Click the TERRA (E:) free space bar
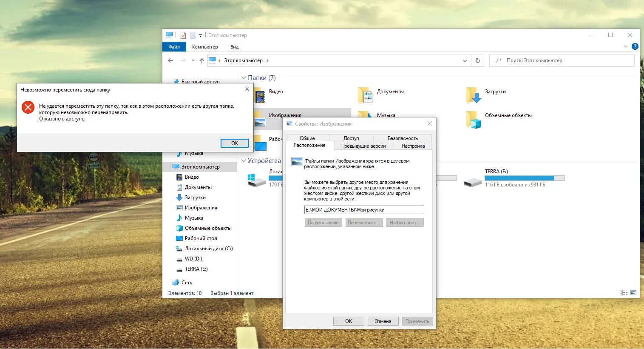This screenshot has width=644, height=349. (525, 178)
